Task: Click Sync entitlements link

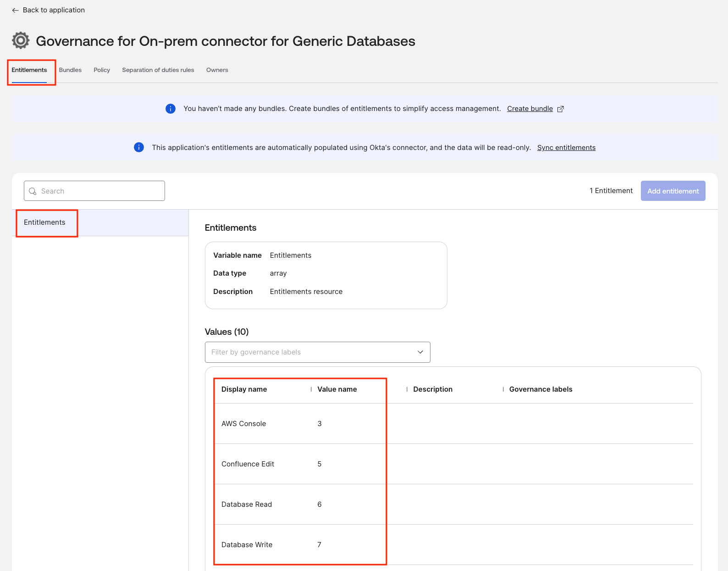Action: [567, 148]
